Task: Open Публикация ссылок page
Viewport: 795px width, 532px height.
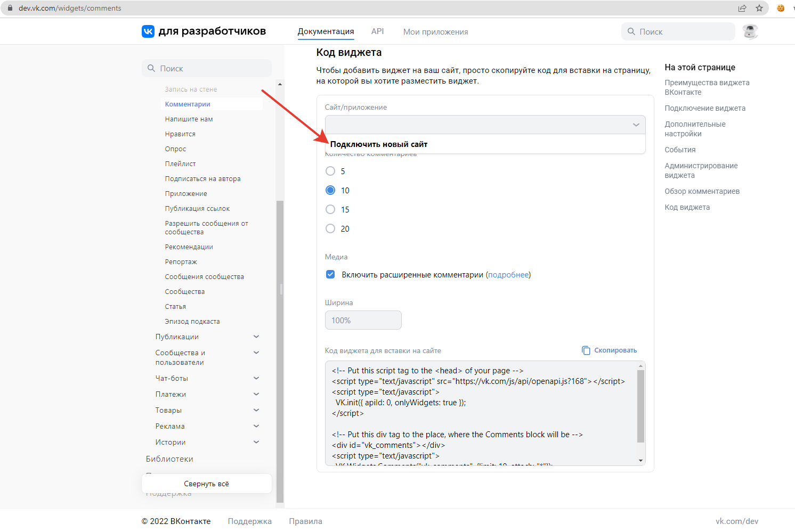Action: 197,209
